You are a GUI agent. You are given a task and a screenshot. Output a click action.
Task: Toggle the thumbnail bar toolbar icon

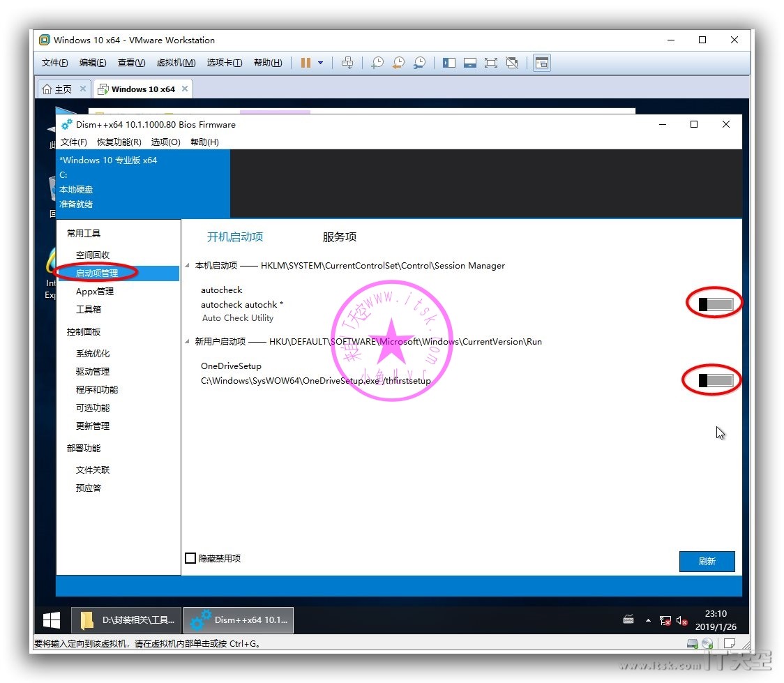point(469,63)
